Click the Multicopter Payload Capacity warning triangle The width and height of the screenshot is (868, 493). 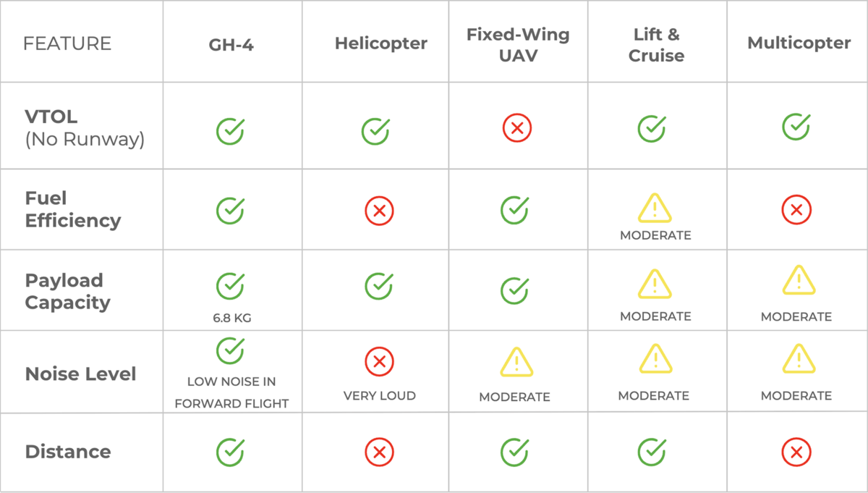(799, 280)
